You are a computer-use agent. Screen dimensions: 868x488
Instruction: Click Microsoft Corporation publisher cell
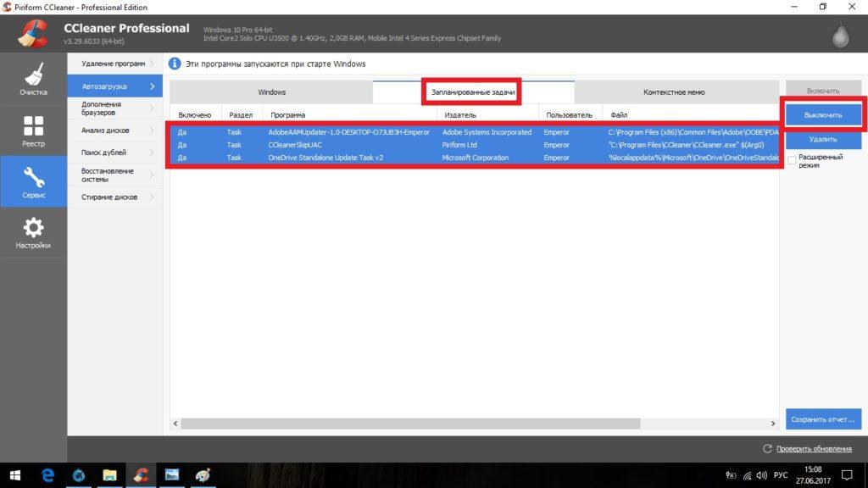pos(475,158)
